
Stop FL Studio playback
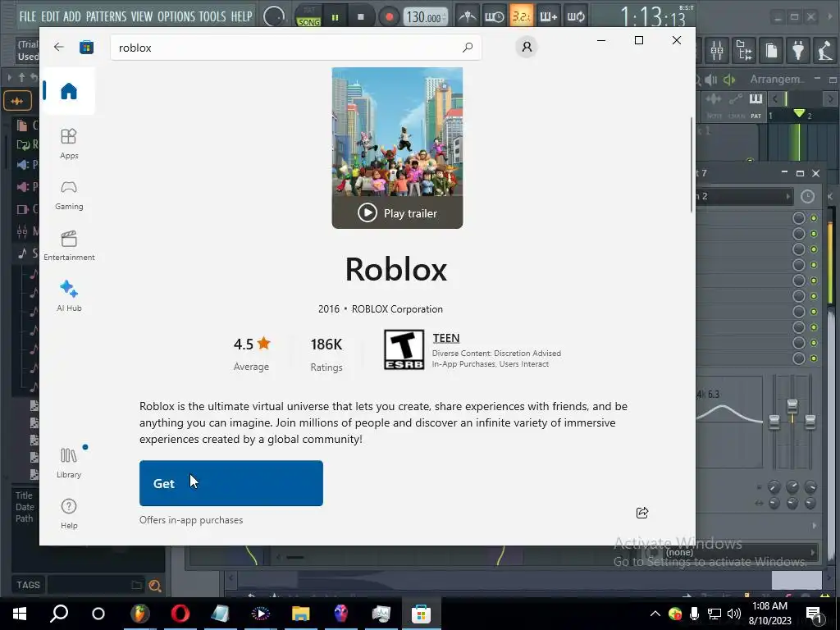point(361,17)
